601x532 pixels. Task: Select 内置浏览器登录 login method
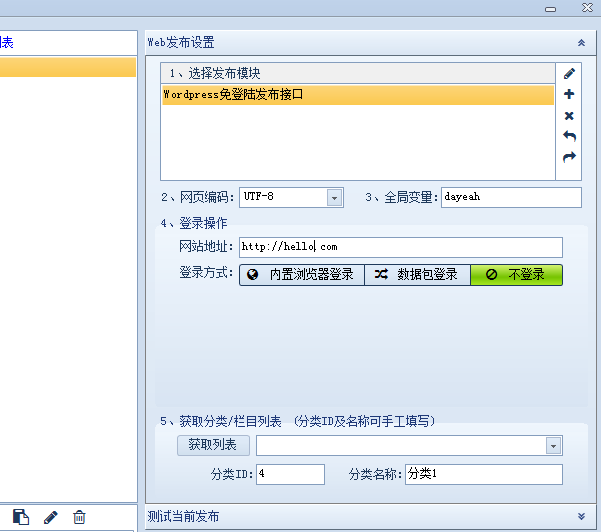301,275
